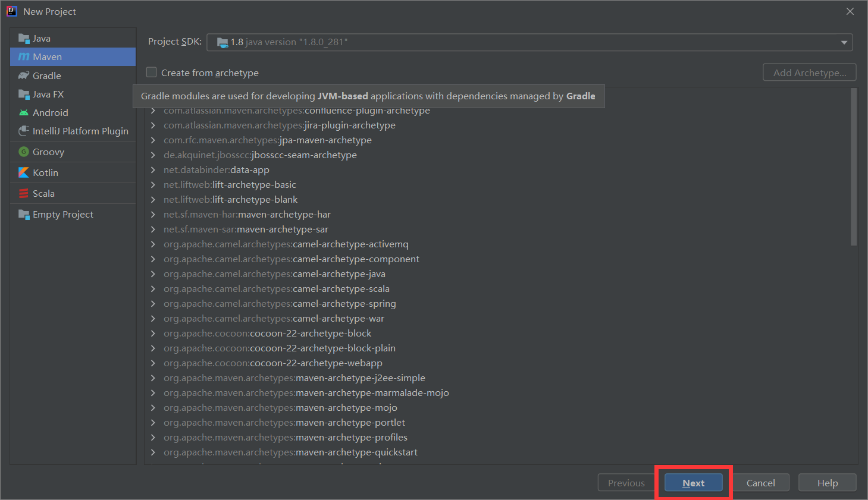Click the Add Archetype button
The image size is (868, 500).
(x=810, y=73)
